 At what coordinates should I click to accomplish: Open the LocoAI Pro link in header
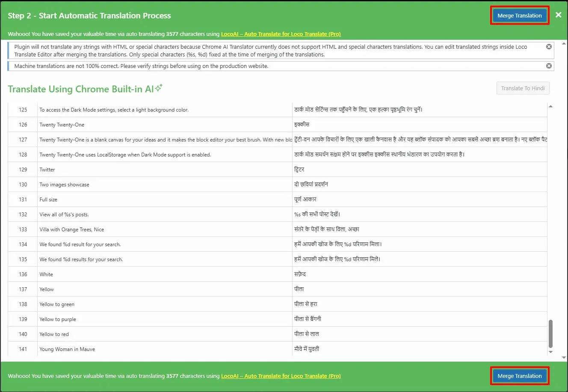(x=281, y=34)
